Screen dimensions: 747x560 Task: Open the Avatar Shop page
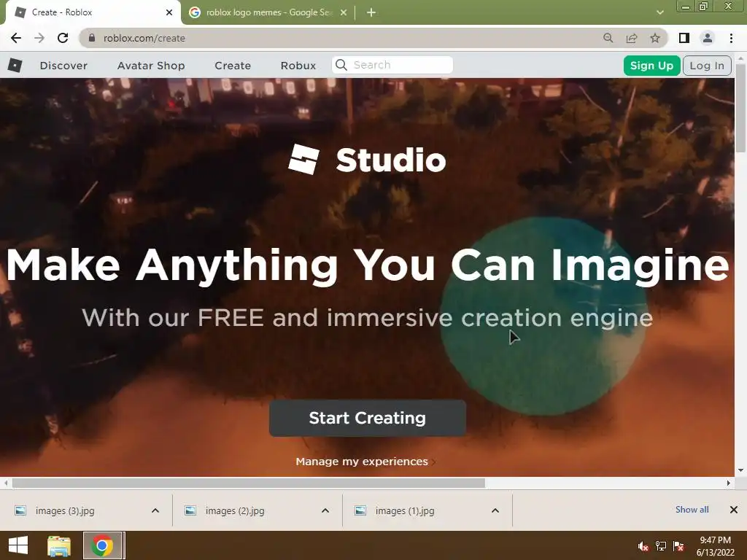coord(151,66)
